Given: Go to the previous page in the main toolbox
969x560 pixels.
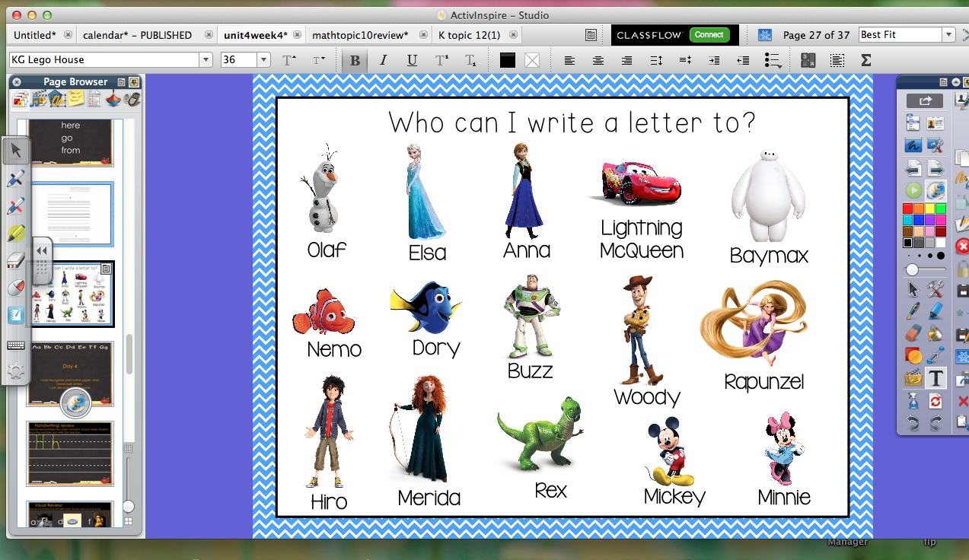Looking at the screenshot, I should (913, 167).
